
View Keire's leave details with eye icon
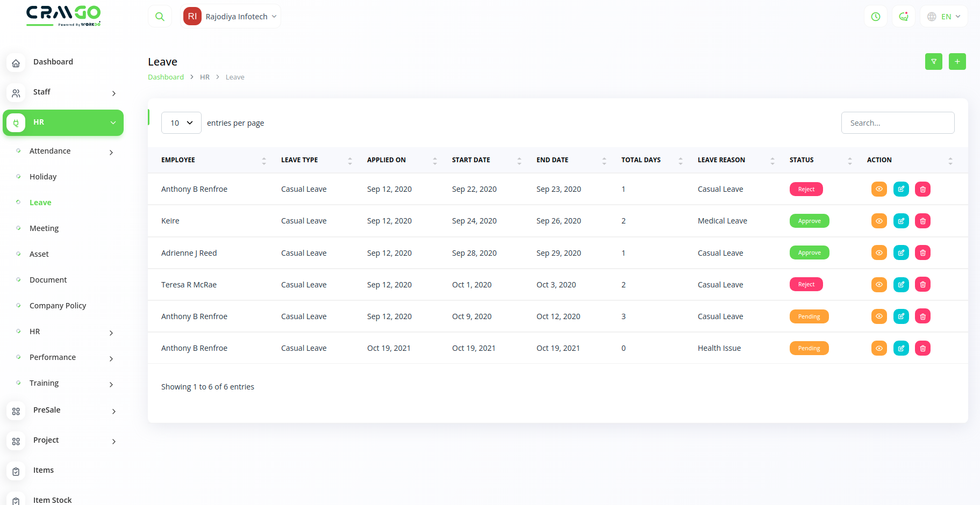(x=879, y=221)
